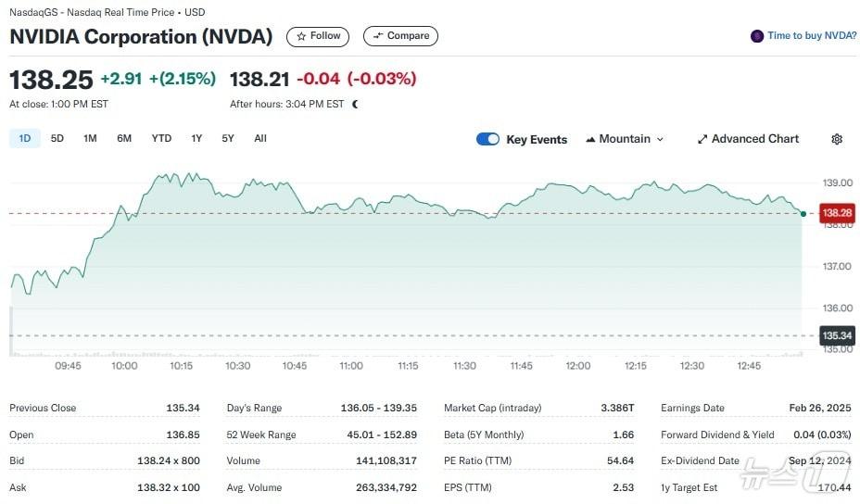Select the 1D time range tab
Image resolution: width=860 pixels, height=504 pixels.
pos(25,138)
